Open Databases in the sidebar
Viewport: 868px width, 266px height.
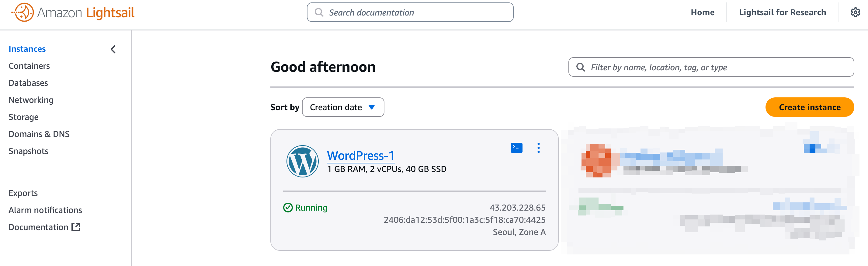[28, 83]
